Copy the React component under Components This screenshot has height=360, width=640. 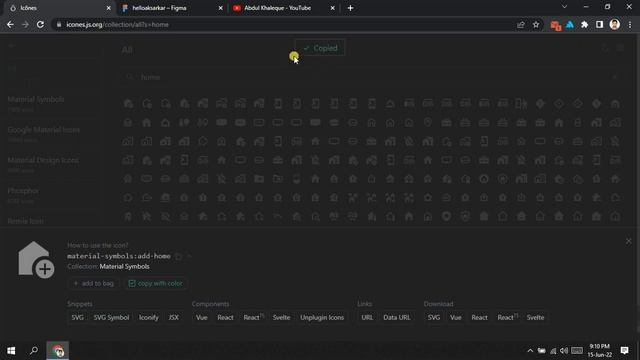225,318
